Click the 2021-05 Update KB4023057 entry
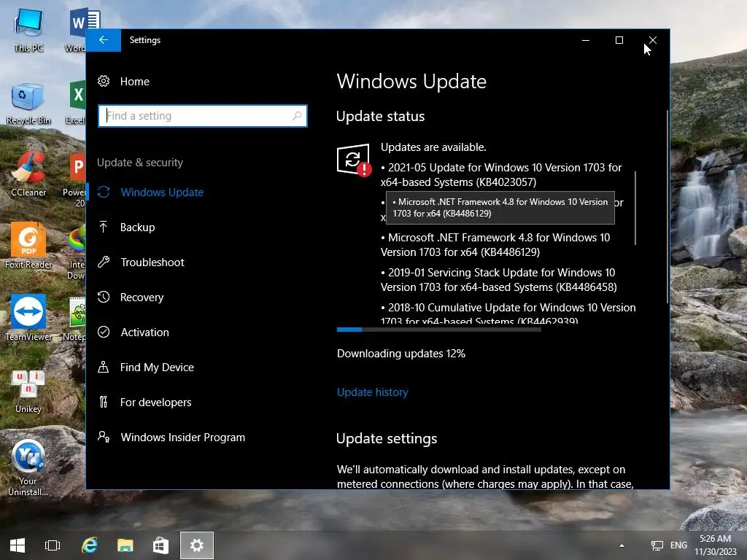 pyautogui.click(x=501, y=175)
